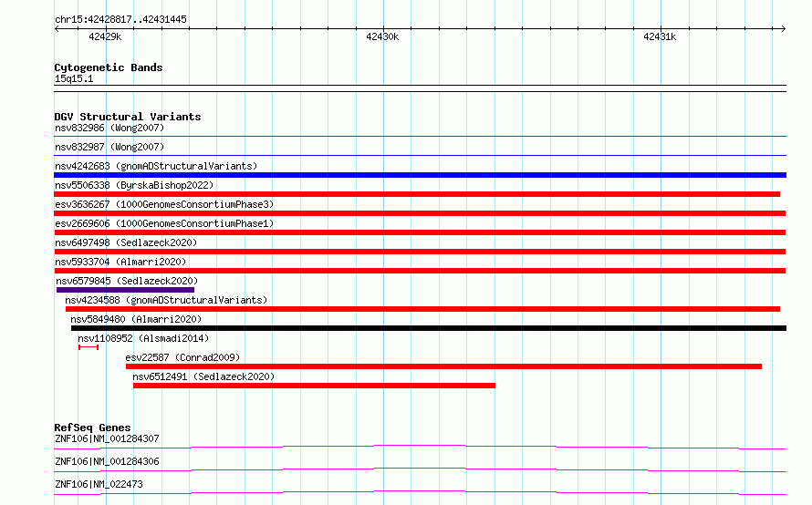The width and height of the screenshot is (812, 505).
Task: Select the black nsv5849480 variant bar
Action: [x=429, y=328]
